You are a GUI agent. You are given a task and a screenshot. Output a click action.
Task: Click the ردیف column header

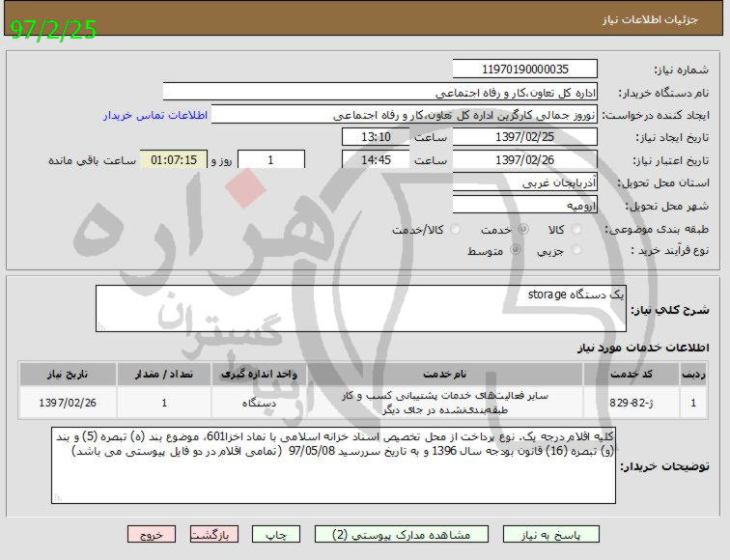point(693,375)
